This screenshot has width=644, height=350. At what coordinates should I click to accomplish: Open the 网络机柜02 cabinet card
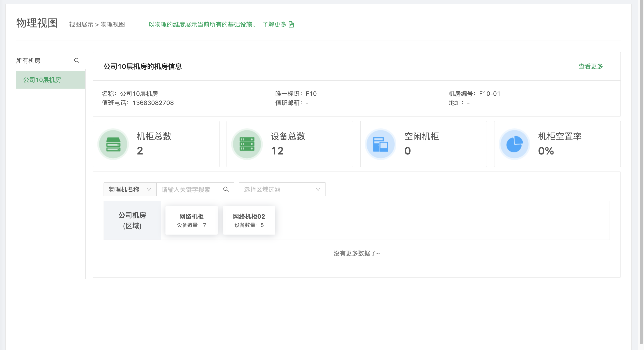[x=249, y=220]
